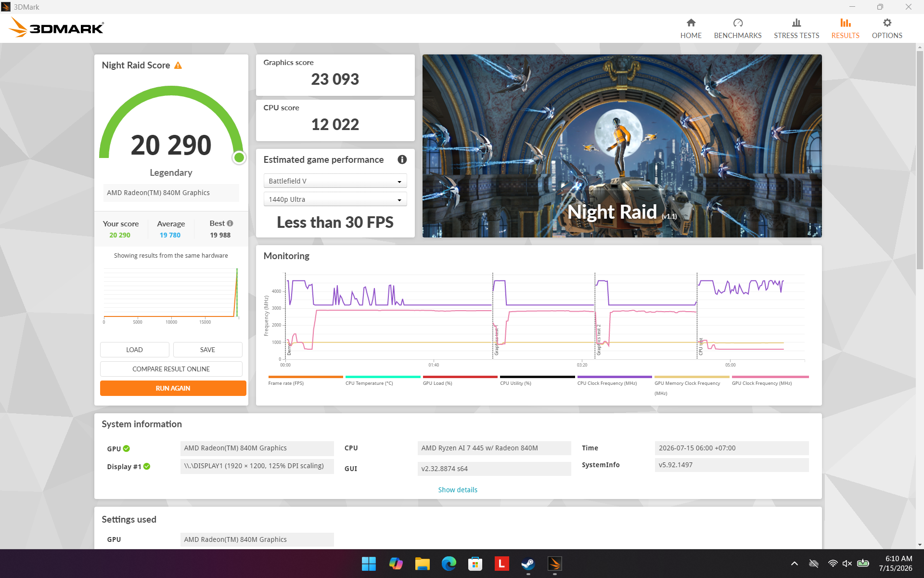Click the Estimated game performance info icon
Image resolution: width=924 pixels, height=578 pixels.
pos(402,159)
